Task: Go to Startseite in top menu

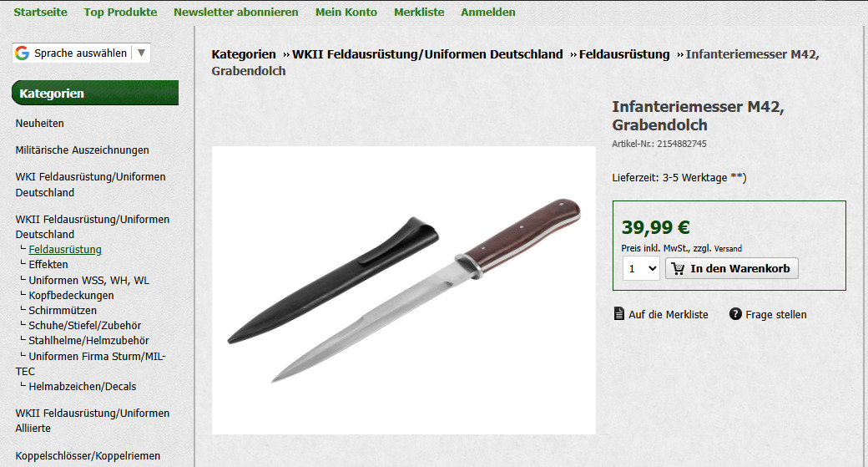Action: (40, 13)
